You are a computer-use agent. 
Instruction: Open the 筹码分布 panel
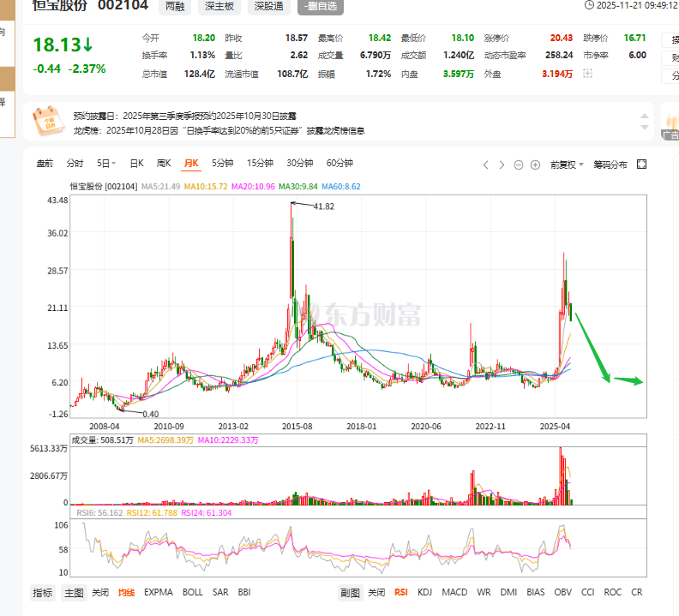(610, 165)
